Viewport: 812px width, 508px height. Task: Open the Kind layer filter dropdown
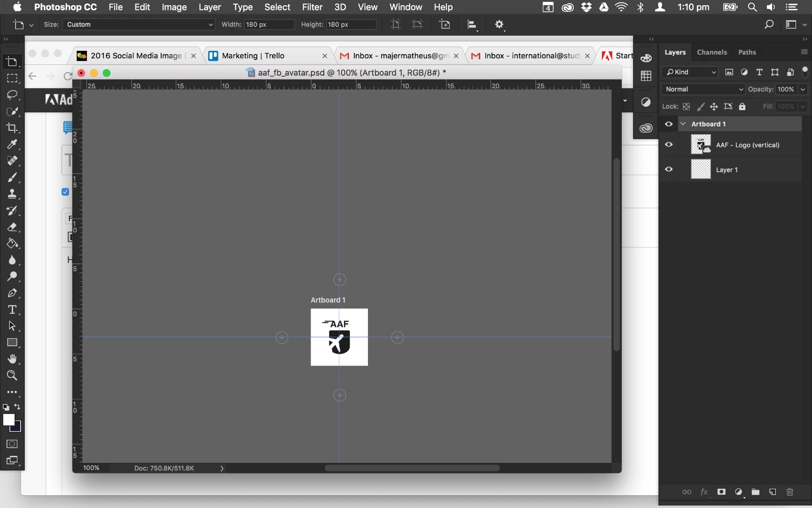(x=690, y=72)
